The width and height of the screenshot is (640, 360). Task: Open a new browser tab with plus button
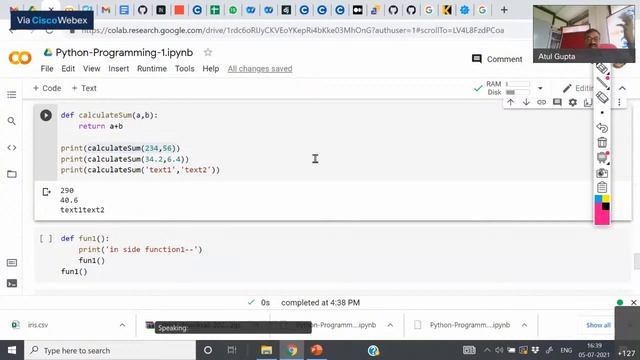(504, 10)
